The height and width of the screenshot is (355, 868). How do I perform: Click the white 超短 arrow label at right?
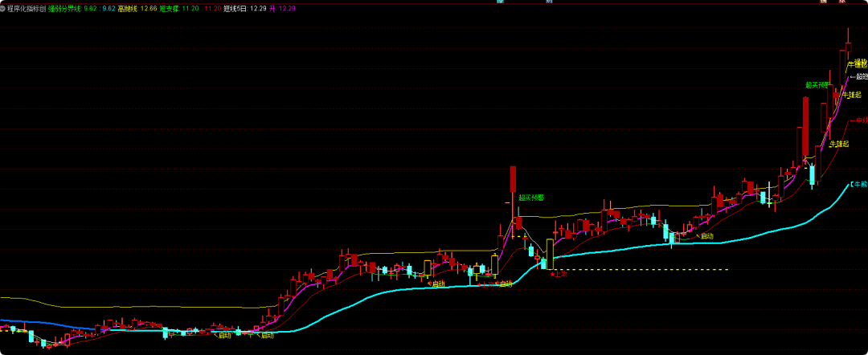coord(860,77)
